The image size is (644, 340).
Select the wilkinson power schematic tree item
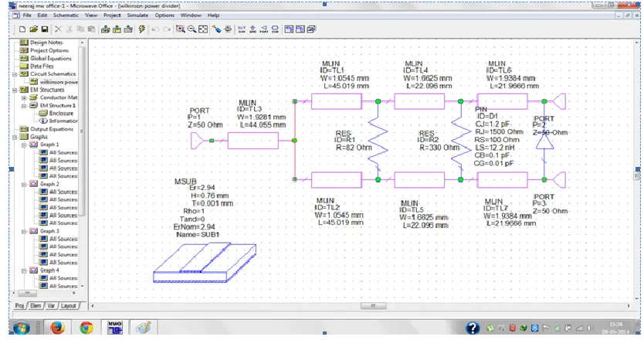[59, 82]
